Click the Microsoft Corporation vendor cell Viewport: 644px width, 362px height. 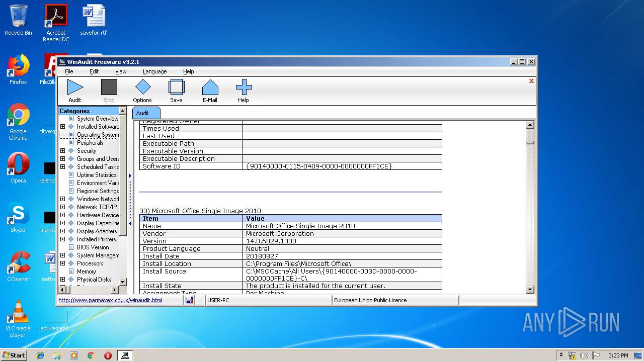click(x=342, y=233)
